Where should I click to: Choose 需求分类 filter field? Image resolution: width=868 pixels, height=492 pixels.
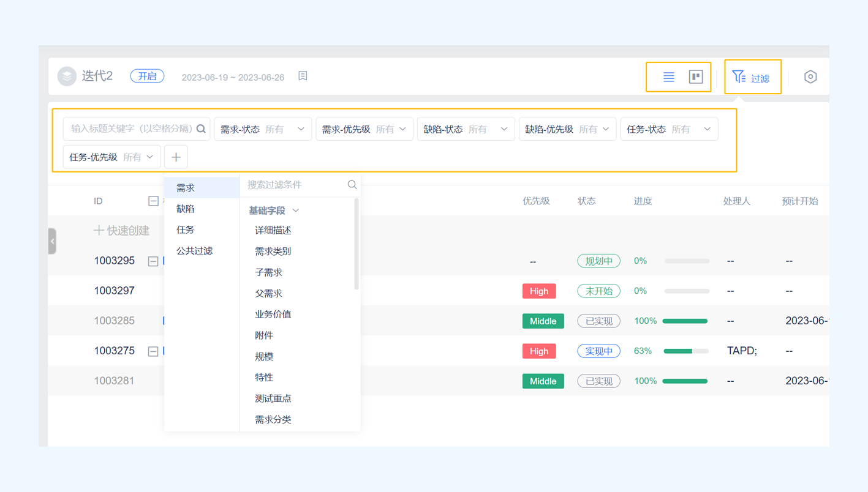(273, 419)
